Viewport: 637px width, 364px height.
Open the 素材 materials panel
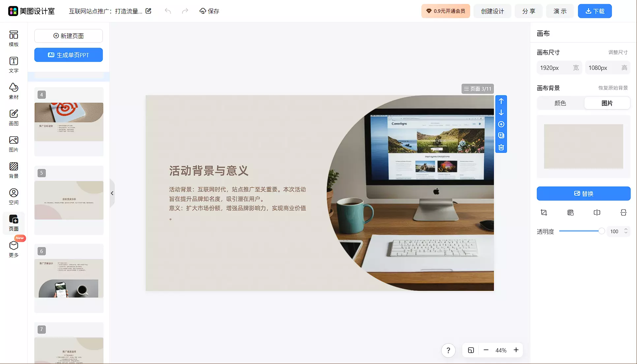[x=14, y=91]
